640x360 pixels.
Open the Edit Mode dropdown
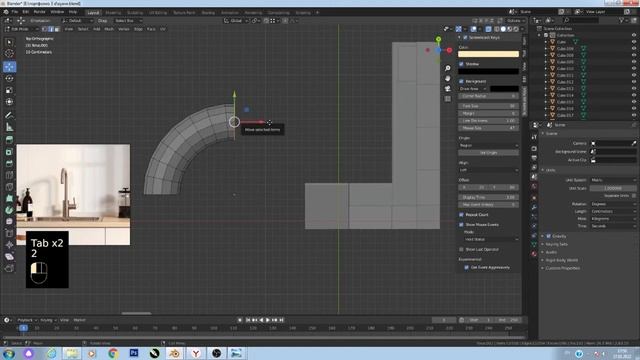[x=21, y=29]
